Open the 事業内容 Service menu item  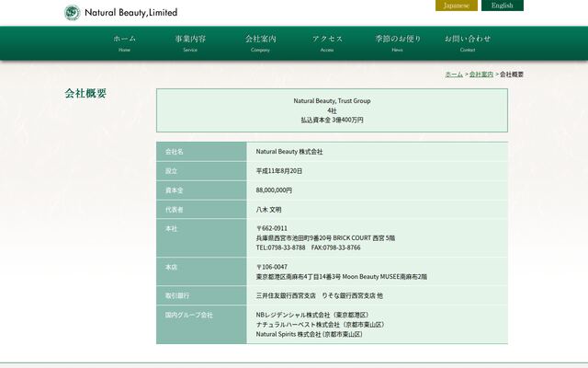190,43
